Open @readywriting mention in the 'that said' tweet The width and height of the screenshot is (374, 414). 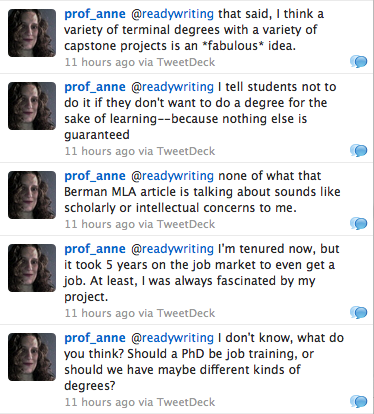tap(172, 14)
